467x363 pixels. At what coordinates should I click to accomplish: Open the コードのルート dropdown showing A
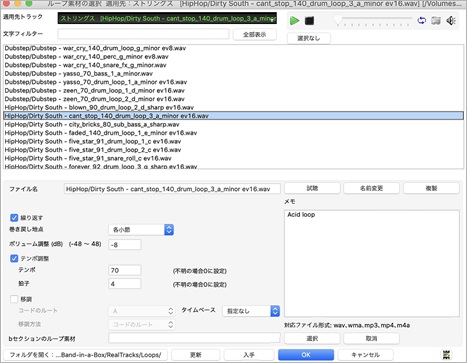tap(142, 311)
